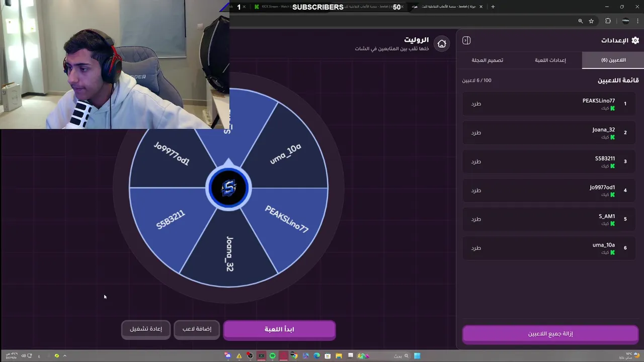Click the settings gear icon
Image resolution: width=644 pixels, height=362 pixels.
click(x=635, y=40)
